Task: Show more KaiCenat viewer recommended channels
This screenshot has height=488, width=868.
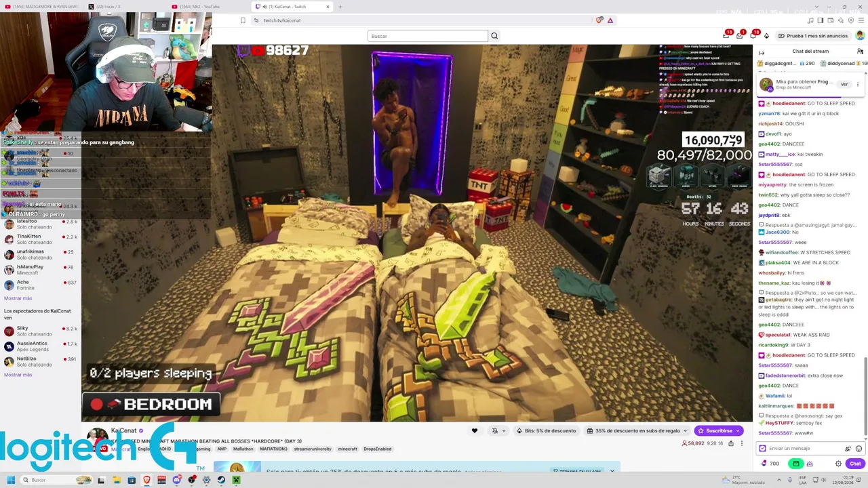Action: [x=18, y=375]
